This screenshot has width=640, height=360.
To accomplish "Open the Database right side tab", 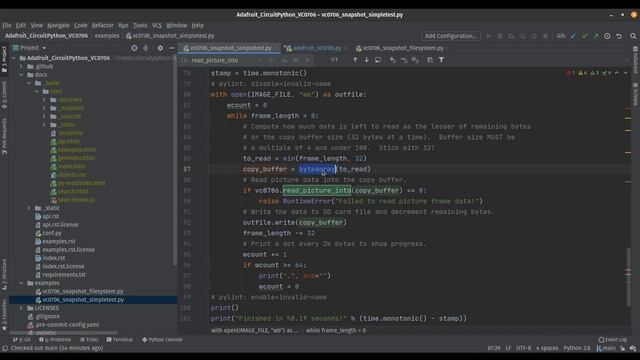I will 636,60.
